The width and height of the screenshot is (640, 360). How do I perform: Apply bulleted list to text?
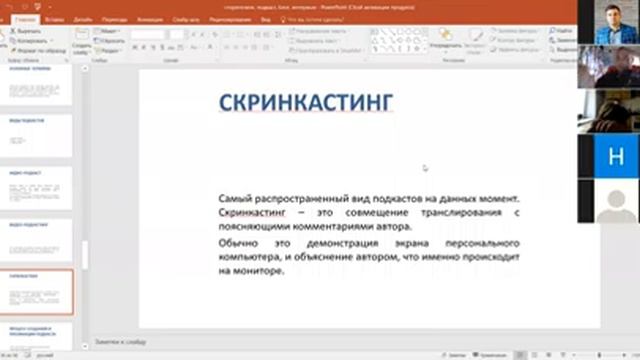tap(228, 36)
